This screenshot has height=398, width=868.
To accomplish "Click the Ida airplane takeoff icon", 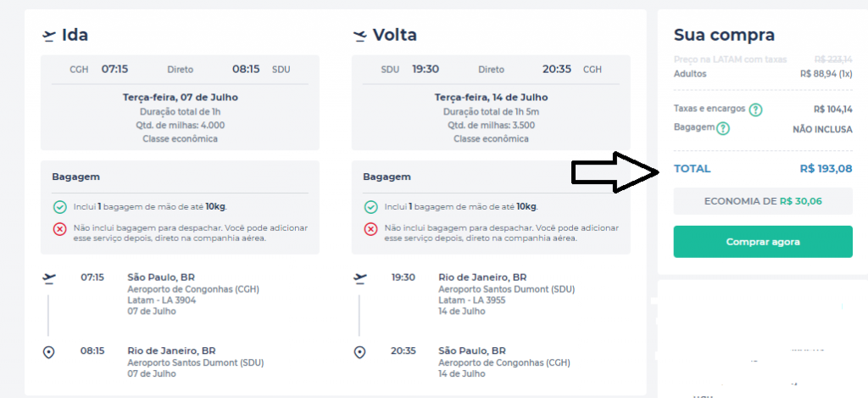I will point(49,36).
